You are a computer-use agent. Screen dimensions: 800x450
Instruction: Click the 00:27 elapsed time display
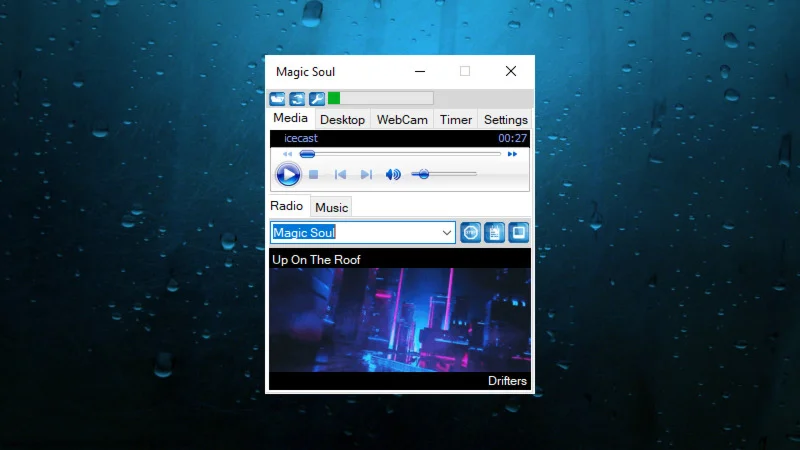[512, 138]
